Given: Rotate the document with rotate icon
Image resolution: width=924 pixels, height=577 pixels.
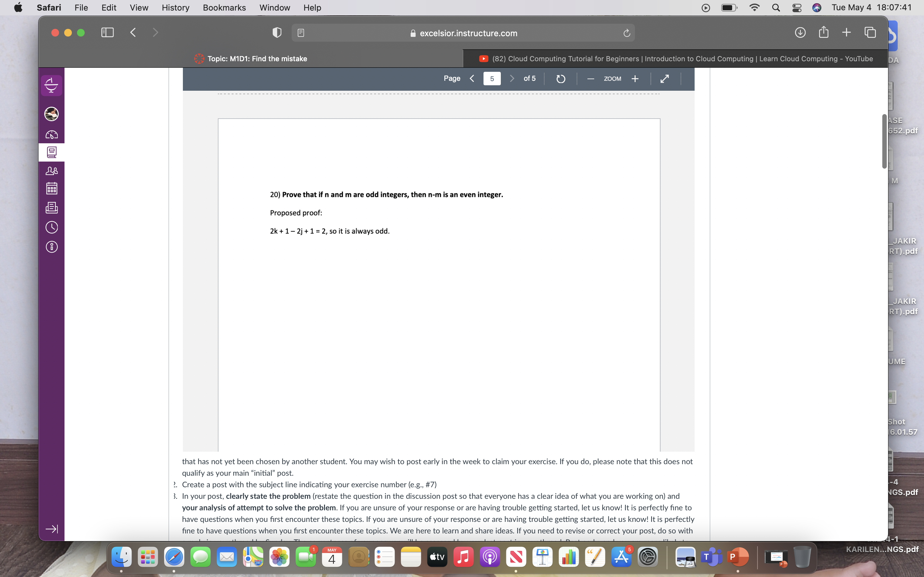Looking at the screenshot, I should [560, 79].
